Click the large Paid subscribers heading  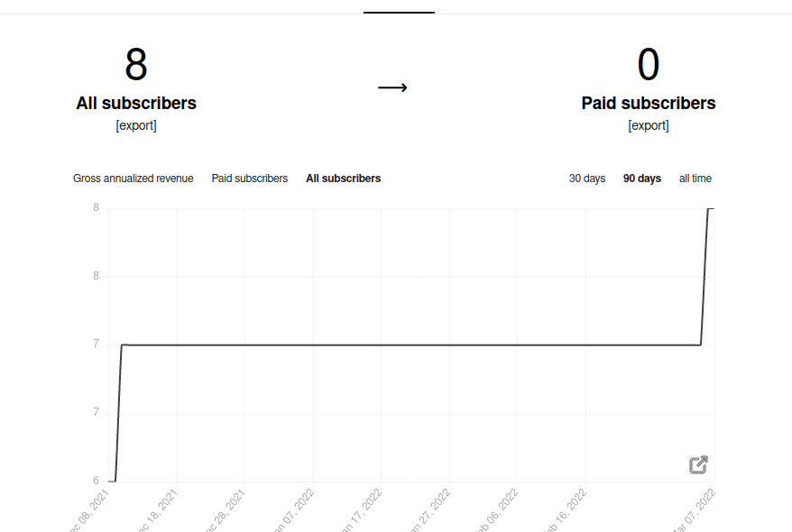[x=649, y=103]
